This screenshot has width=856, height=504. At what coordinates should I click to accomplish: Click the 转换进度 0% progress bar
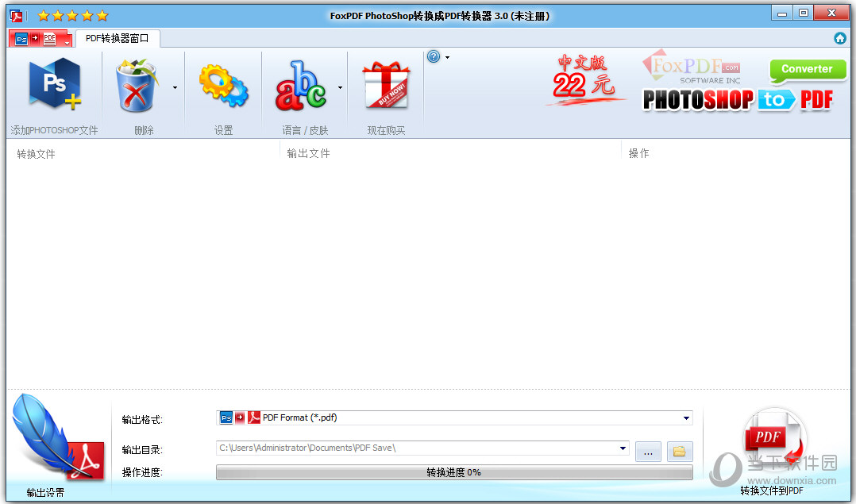point(454,472)
